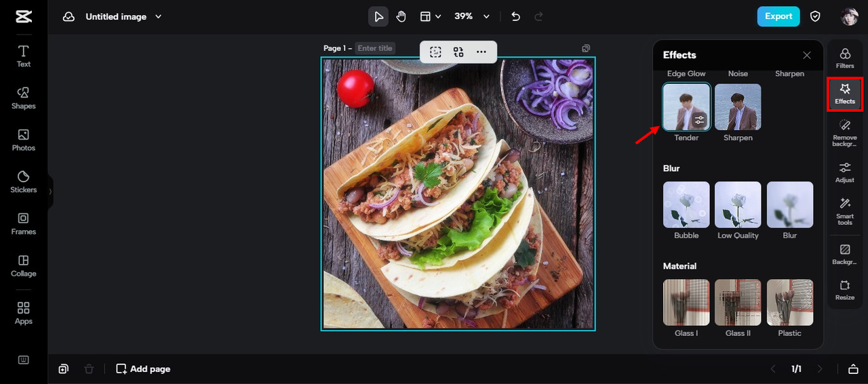Go to the previous page arrow

click(x=773, y=369)
